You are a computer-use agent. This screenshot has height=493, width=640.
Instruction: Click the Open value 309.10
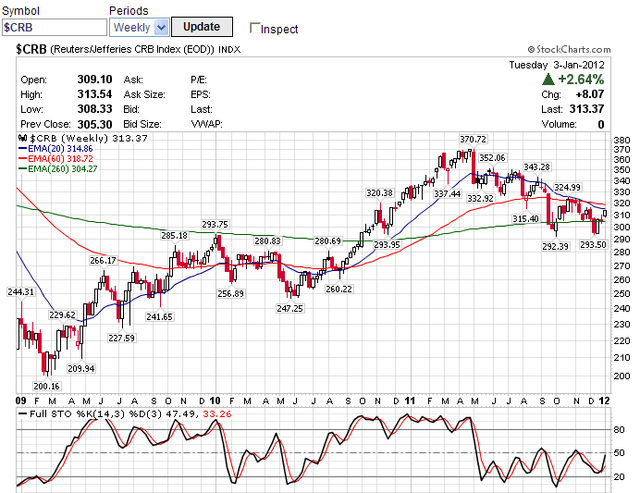(95, 79)
